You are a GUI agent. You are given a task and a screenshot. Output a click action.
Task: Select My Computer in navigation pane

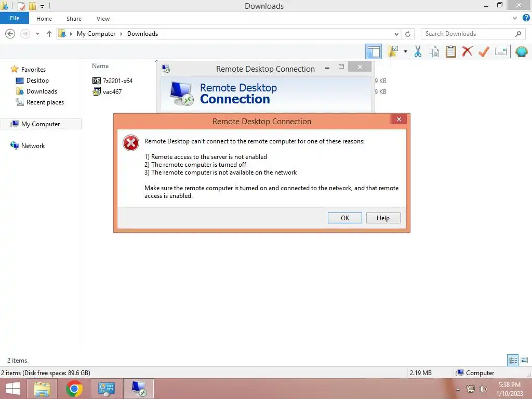(x=41, y=124)
